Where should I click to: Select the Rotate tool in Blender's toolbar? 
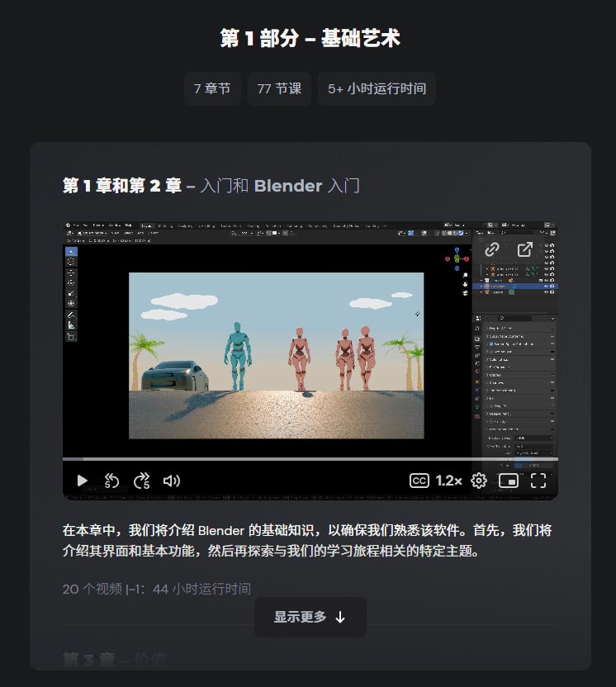pyautogui.click(x=71, y=282)
